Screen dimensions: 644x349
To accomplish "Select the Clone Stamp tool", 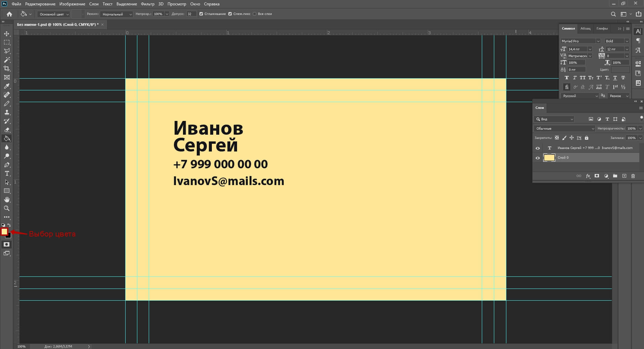I will point(7,113).
